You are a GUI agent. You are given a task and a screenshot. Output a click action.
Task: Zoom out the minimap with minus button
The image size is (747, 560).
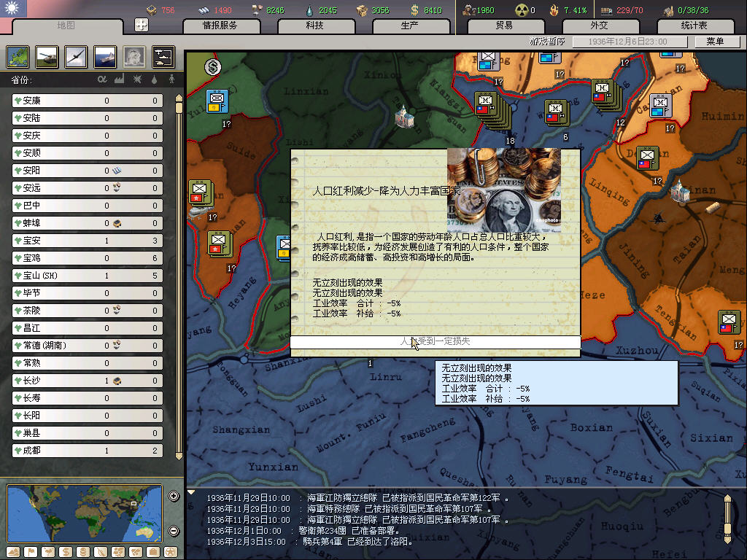(x=174, y=531)
